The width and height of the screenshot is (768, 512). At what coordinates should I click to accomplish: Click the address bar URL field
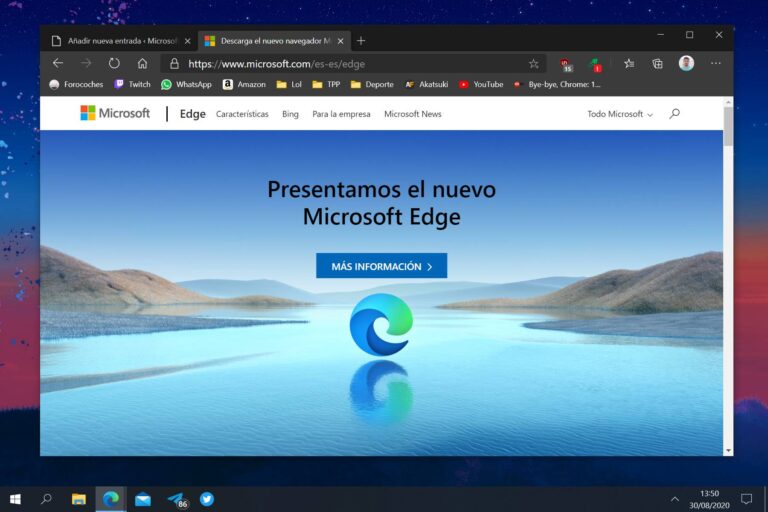[355, 64]
